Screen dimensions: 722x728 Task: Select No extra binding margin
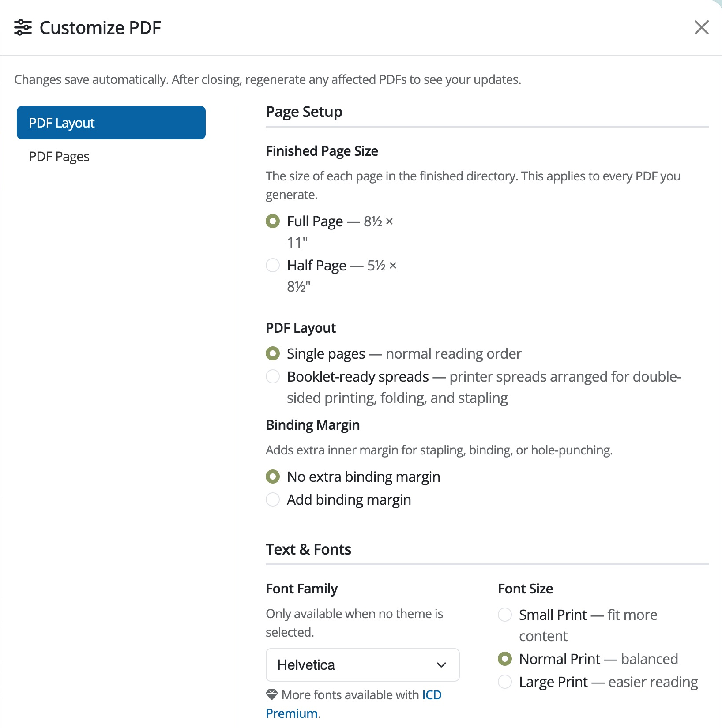[x=273, y=477]
